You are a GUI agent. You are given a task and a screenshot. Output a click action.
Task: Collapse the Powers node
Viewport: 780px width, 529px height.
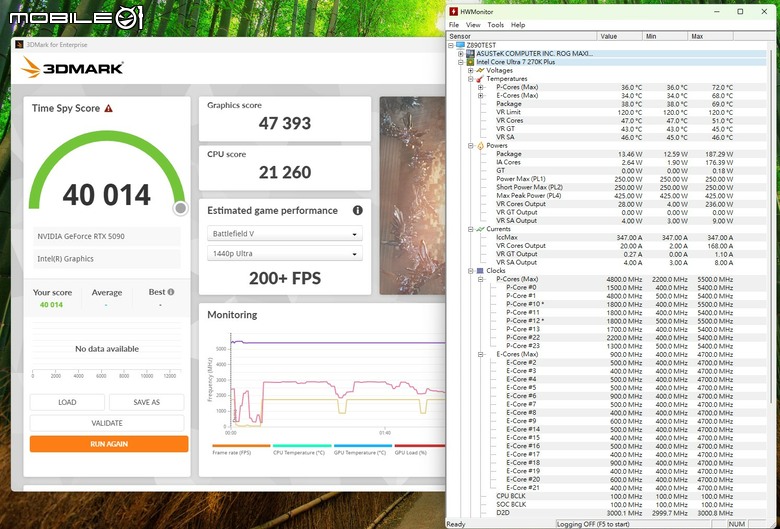click(471, 146)
